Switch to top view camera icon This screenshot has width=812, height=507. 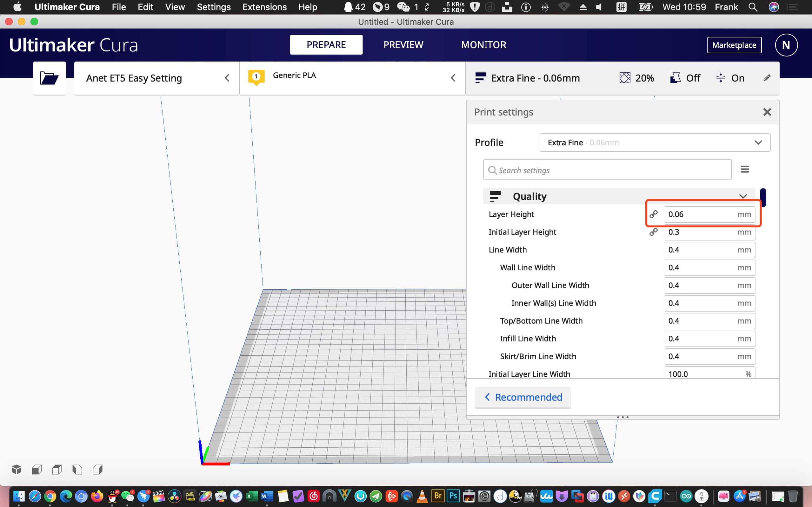pyautogui.click(x=57, y=470)
